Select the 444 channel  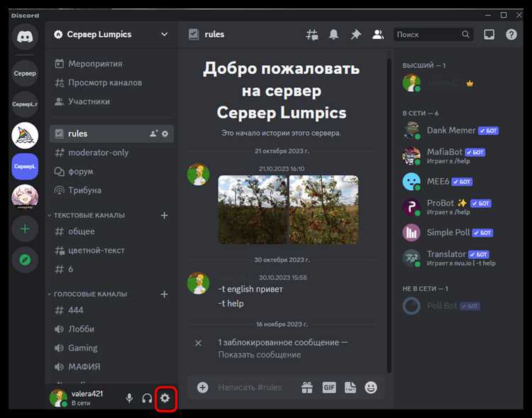pos(111,310)
